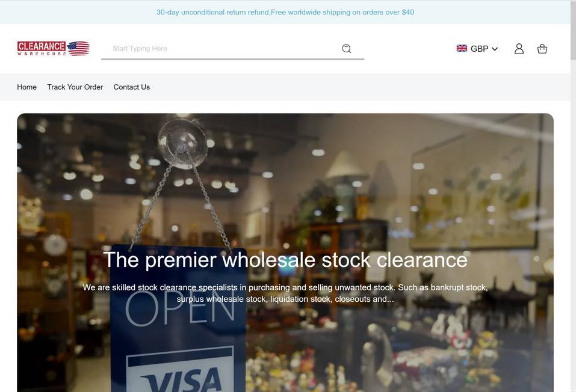Click the magnifying glass search icon
This screenshot has width=576, height=392.
[347, 49]
